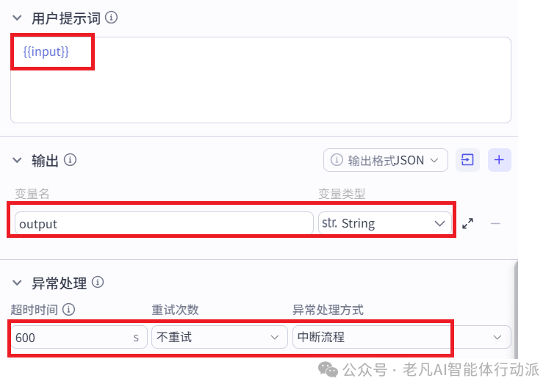The height and width of the screenshot is (392, 557).
Task: Collapse the 输出 section chevron
Action: click(17, 160)
